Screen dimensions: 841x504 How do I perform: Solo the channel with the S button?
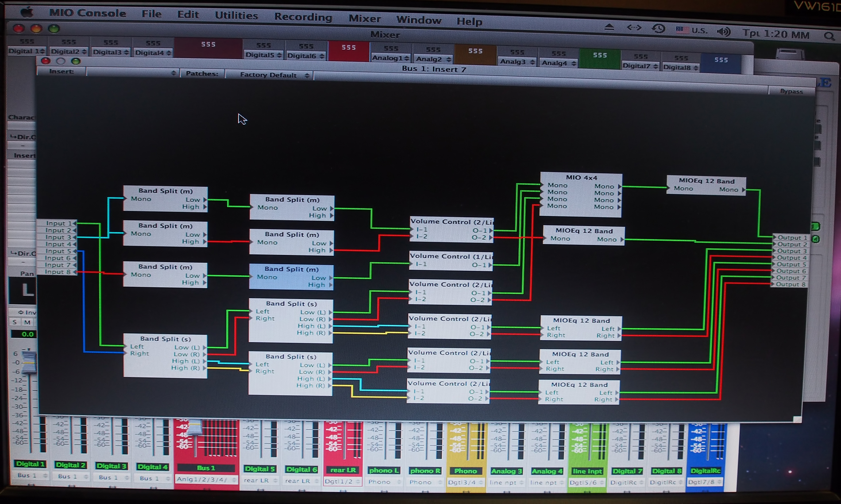point(15,322)
